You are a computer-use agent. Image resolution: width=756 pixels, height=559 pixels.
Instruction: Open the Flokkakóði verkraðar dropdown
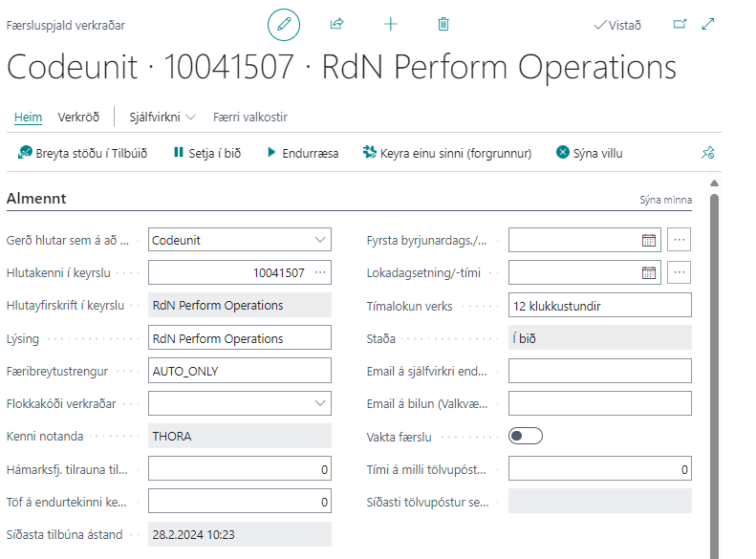click(x=319, y=403)
